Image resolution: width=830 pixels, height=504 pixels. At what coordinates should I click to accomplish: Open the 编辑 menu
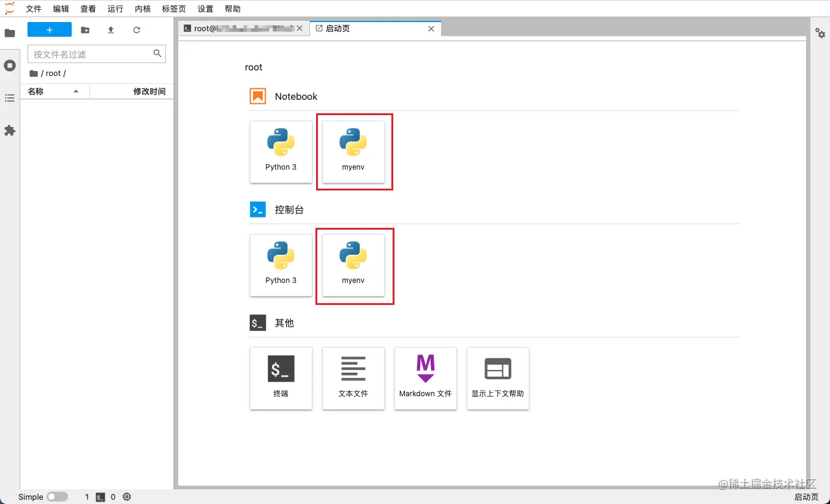pos(61,9)
